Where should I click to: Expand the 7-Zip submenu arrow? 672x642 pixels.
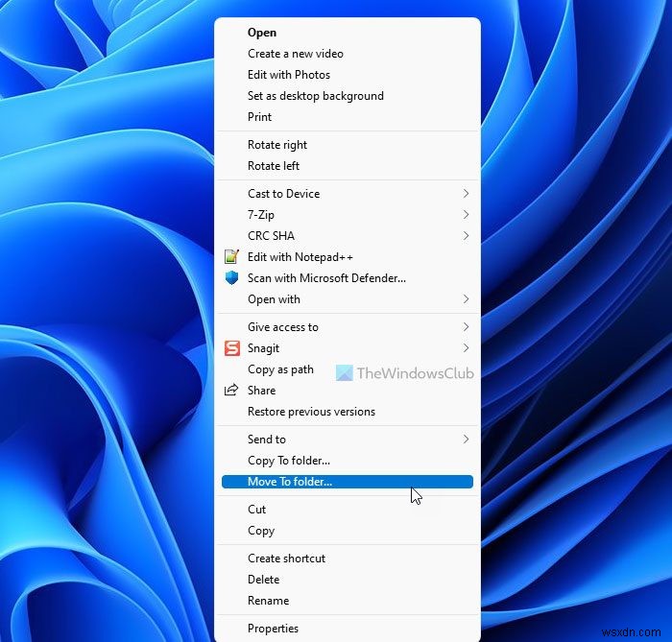(466, 215)
